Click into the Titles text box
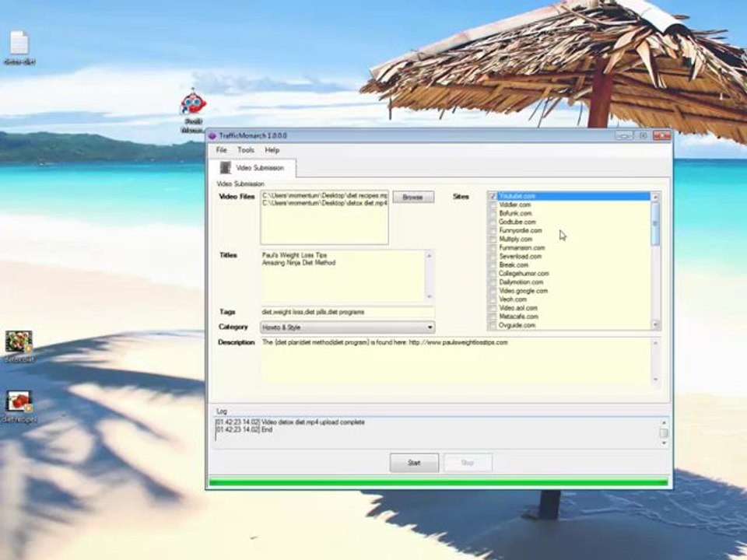The width and height of the screenshot is (747, 560). pyautogui.click(x=342, y=276)
